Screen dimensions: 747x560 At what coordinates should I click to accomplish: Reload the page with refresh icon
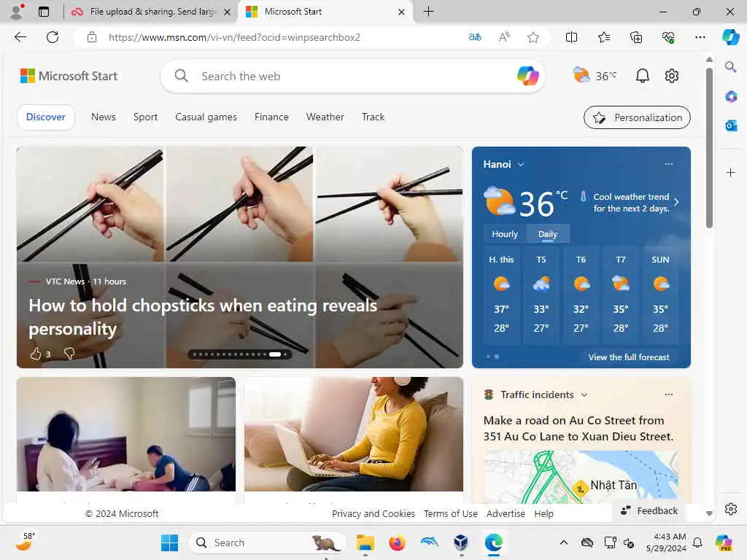pyautogui.click(x=53, y=37)
